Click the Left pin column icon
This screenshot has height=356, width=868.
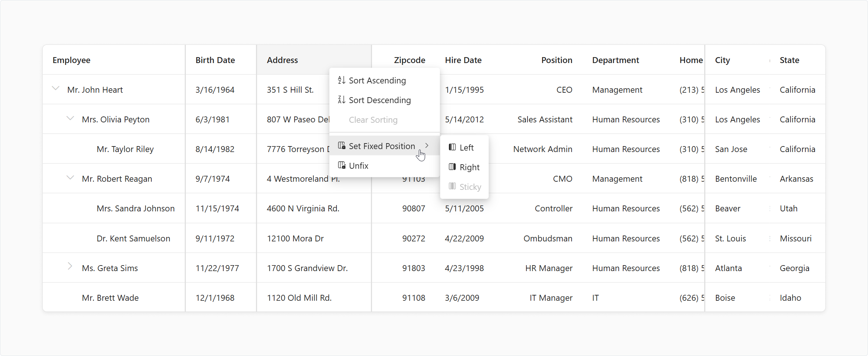click(x=452, y=147)
